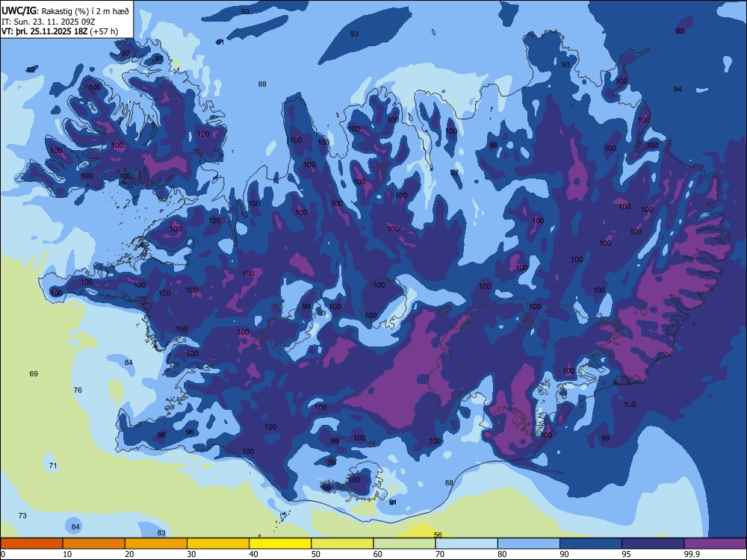Click the legend tick label 70

tap(440, 554)
